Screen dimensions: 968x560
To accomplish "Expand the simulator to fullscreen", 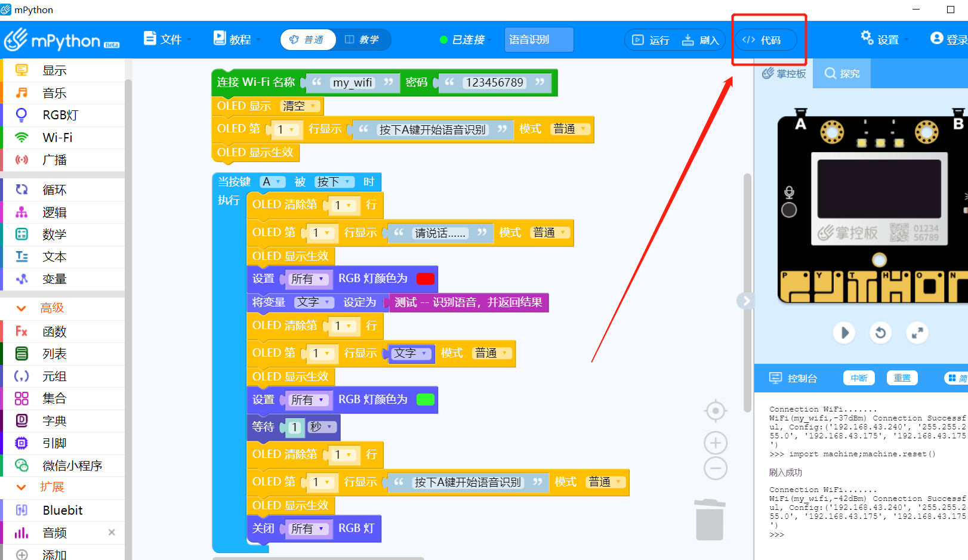I will 917,333.
